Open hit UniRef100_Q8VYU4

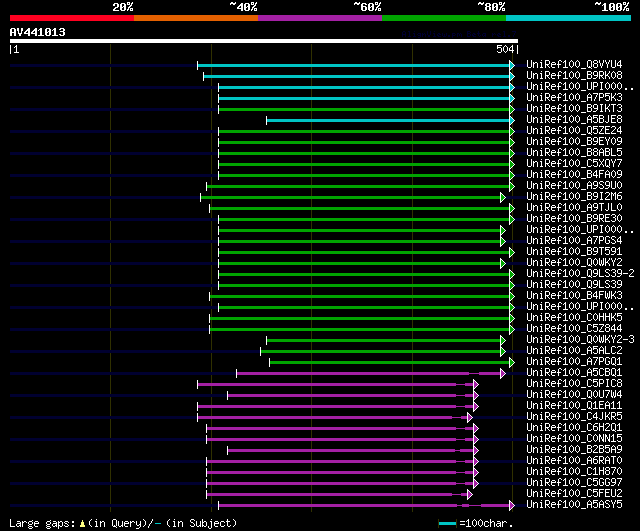coord(574,64)
